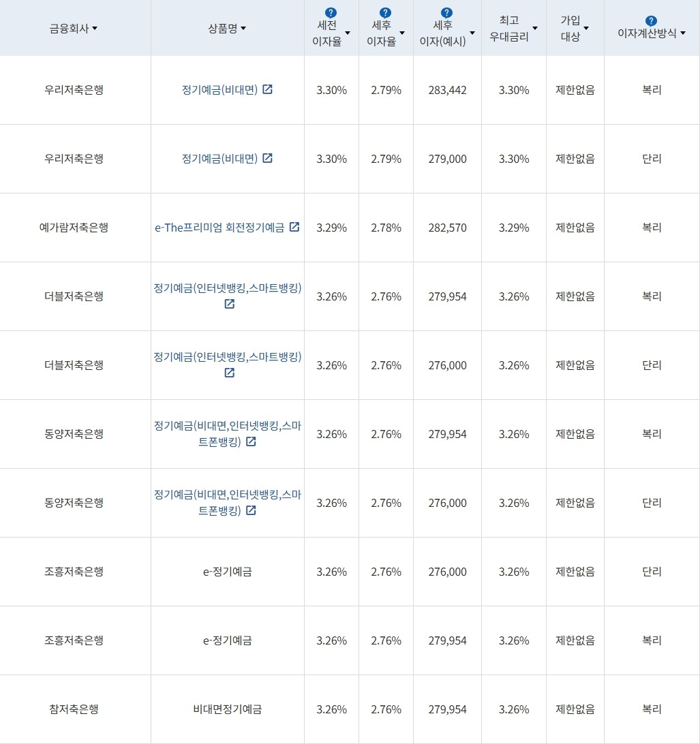Click the link-out icon on 더블저축은행 복리 product
The width and height of the screenshot is (700, 744).
[x=228, y=305]
